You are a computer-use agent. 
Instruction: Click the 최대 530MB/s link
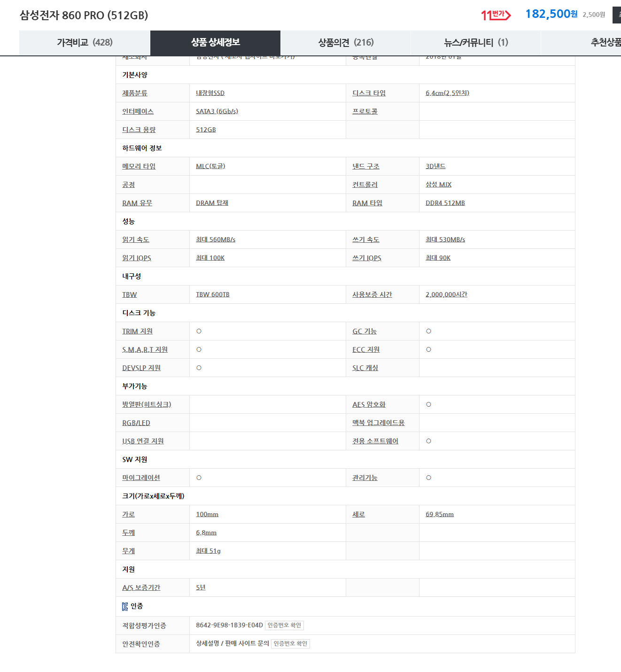[445, 239]
